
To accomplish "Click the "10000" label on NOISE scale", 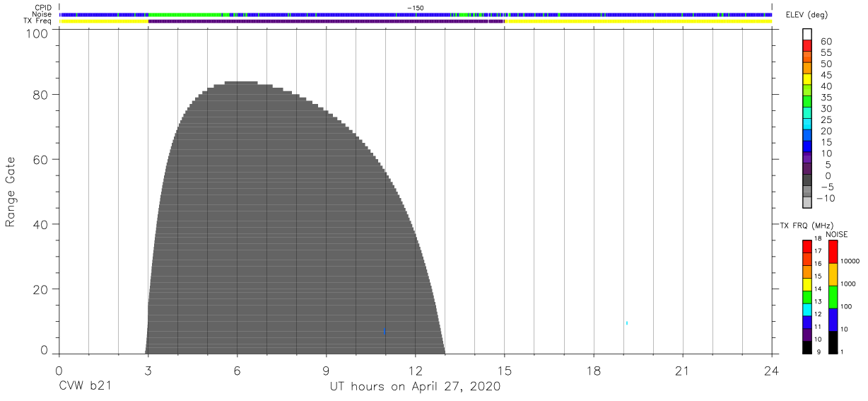I will click(850, 262).
